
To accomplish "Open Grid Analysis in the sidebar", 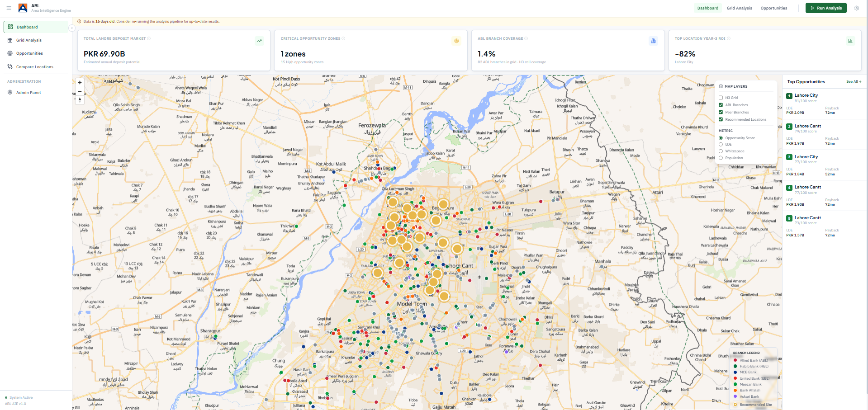I will point(36,40).
